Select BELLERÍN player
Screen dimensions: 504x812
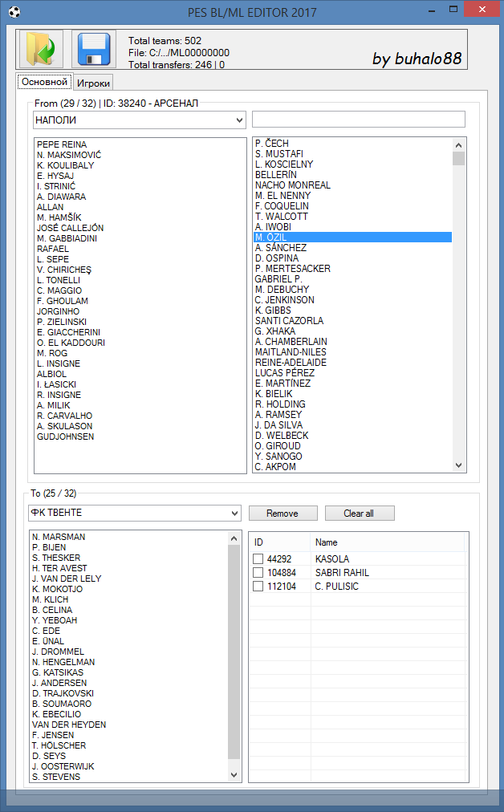pyautogui.click(x=276, y=175)
